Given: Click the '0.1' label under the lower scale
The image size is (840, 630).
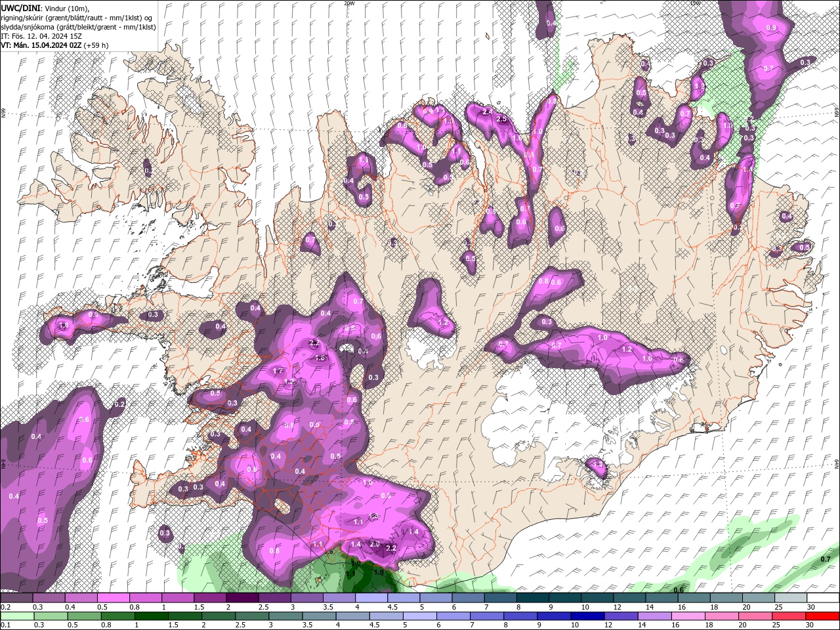Looking at the screenshot, I should point(5,625).
